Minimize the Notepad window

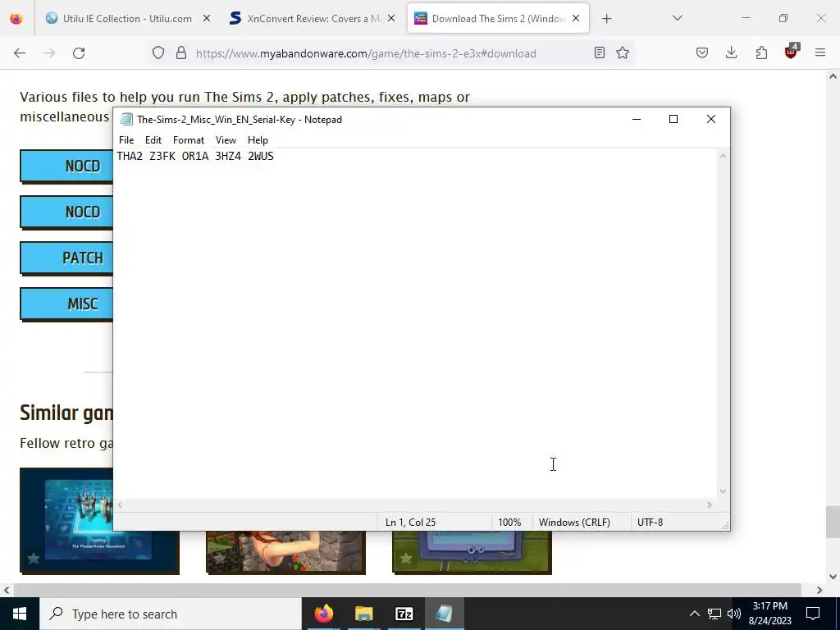(637, 119)
